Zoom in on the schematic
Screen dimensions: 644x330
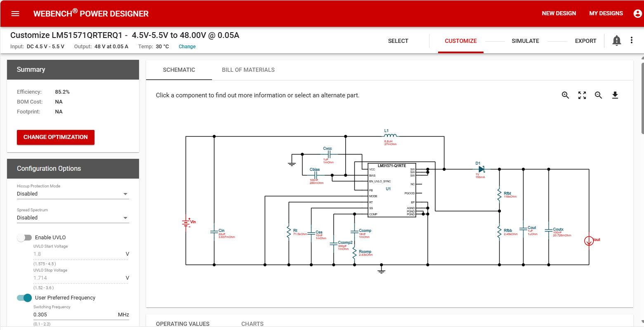click(566, 95)
